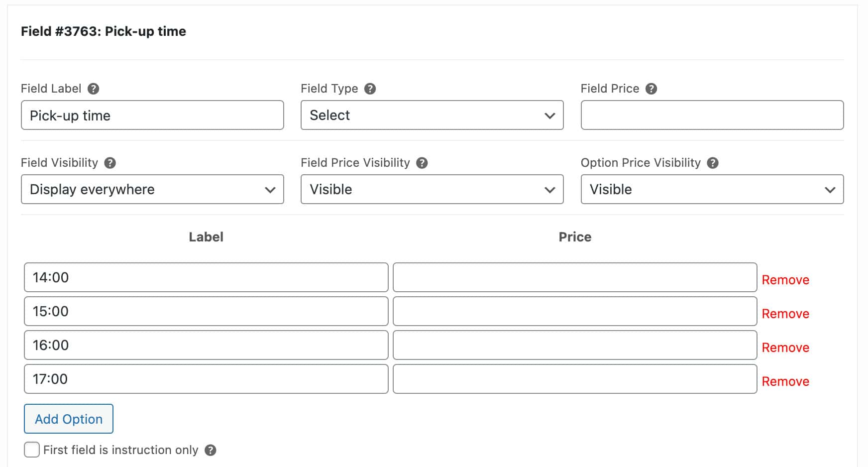868x467 pixels.
Task: Click the help icon beside Field Label
Action: (93, 89)
